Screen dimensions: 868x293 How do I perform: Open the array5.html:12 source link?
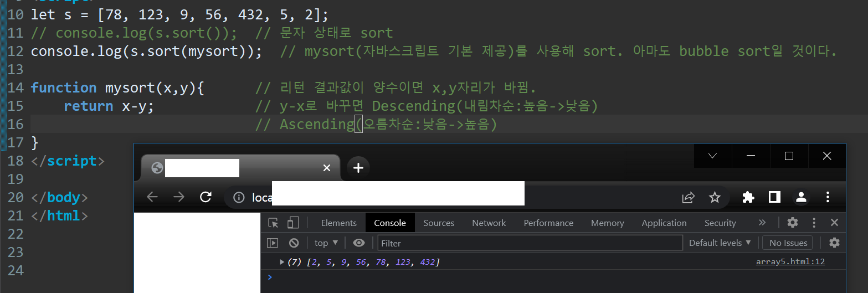point(790,261)
